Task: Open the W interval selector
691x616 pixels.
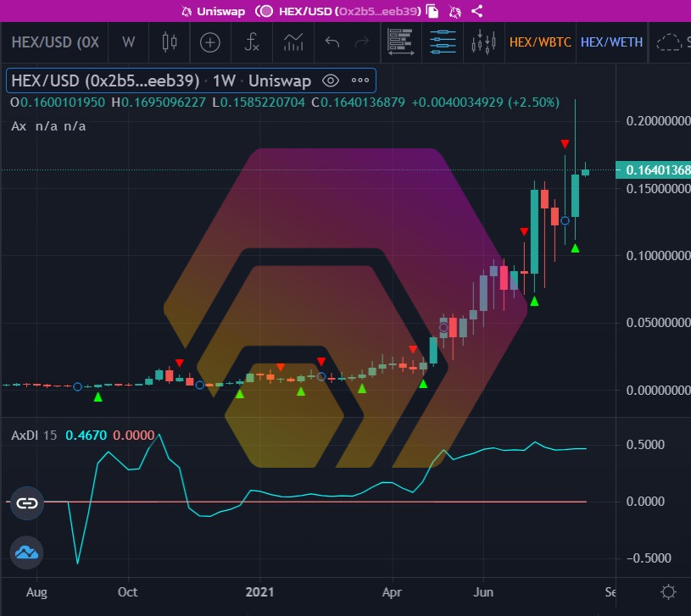Action: (x=128, y=42)
